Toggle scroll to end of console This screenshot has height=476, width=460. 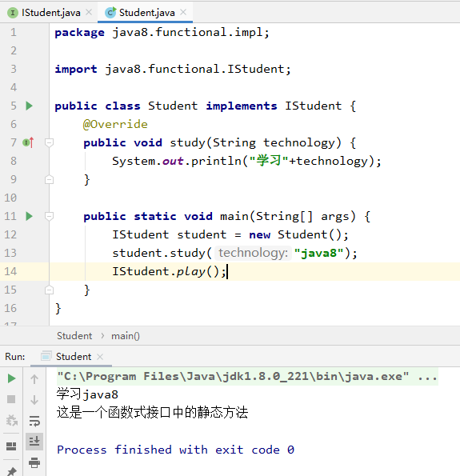[x=34, y=441]
